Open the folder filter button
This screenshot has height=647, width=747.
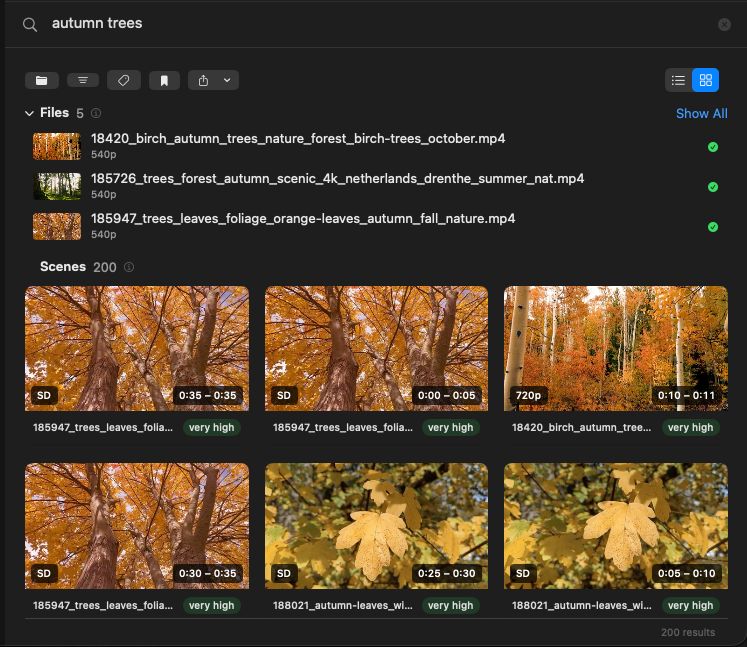click(x=42, y=80)
